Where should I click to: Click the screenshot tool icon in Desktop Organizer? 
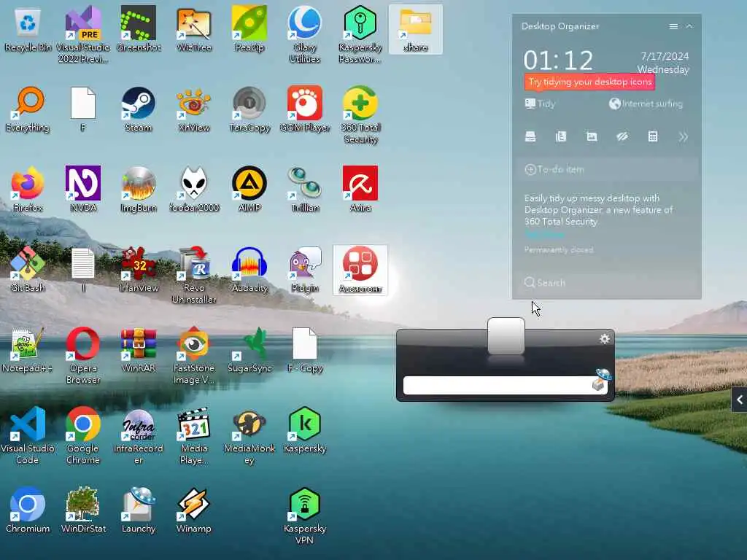591,136
